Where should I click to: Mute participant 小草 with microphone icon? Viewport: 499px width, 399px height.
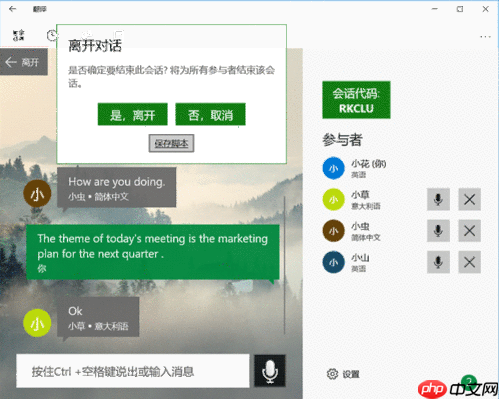click(438, 199)
